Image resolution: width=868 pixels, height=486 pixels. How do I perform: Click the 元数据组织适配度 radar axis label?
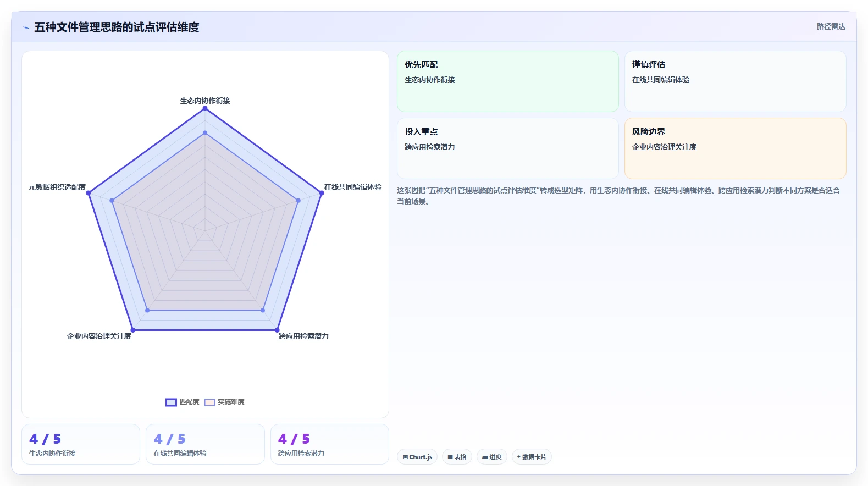pyautogui.click(x=57, y=187)
